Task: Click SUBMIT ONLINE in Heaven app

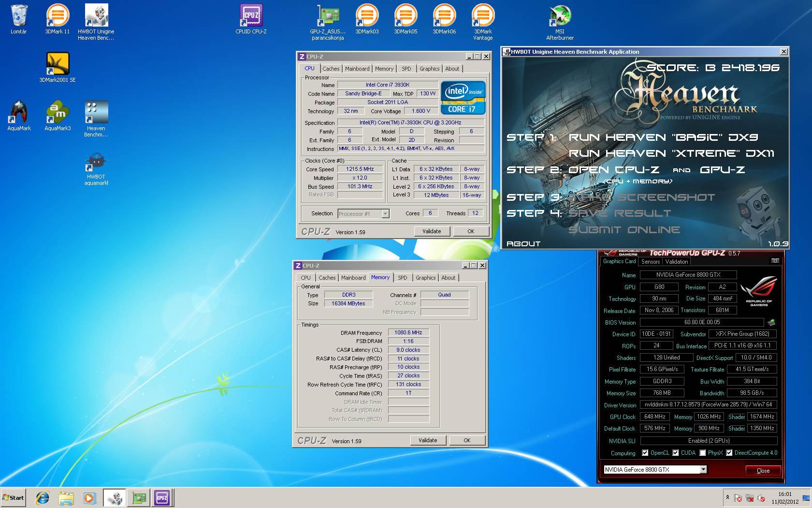Action: point(624,230)
